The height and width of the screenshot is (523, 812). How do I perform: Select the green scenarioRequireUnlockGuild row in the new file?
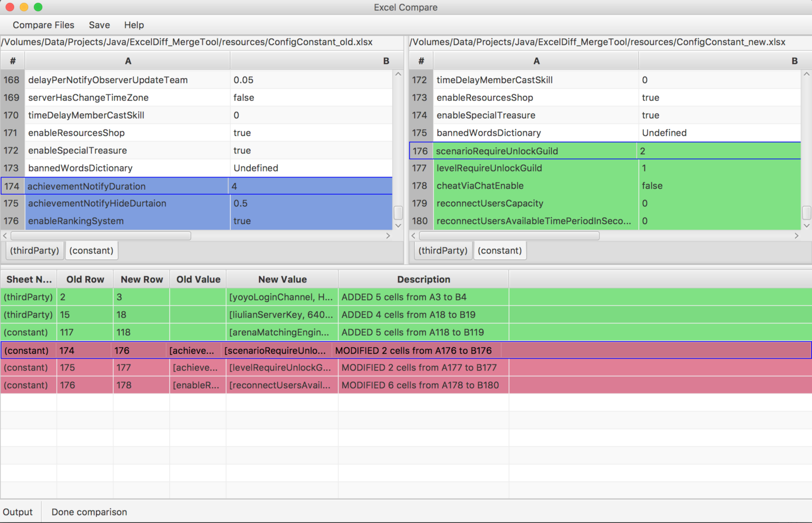536,151
